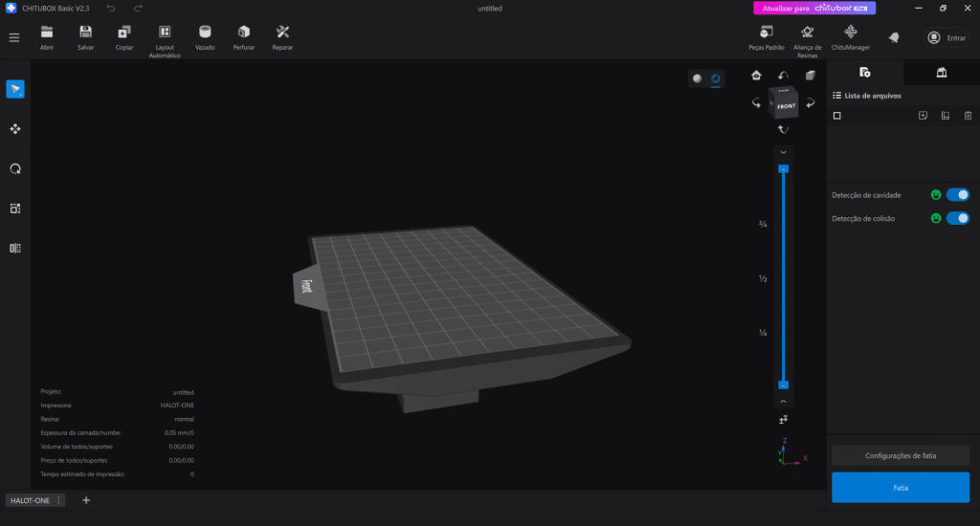This screenshot has width=980, height=526.
Task: Click the XYZ axis indicator
Action: point(791,452)
